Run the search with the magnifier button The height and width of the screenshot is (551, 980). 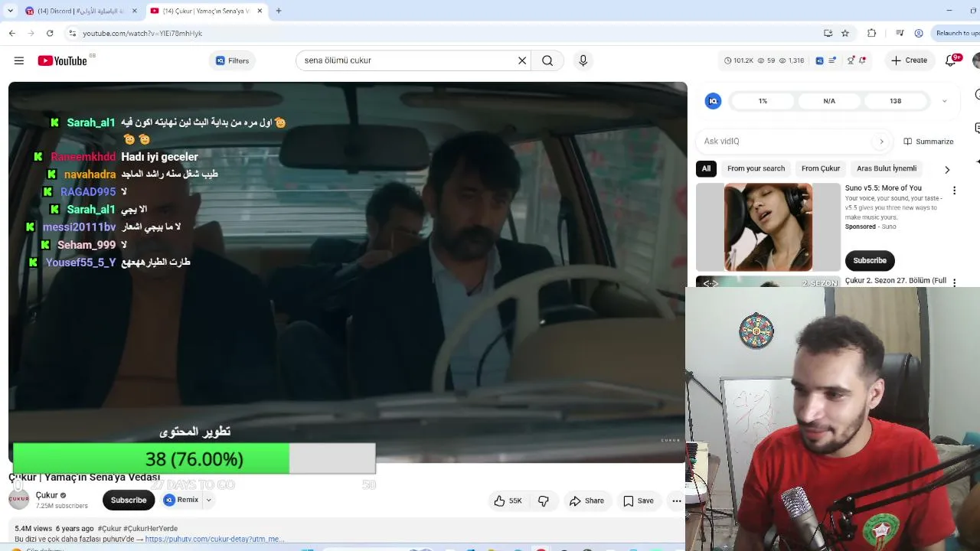pyautogui.click(x=547, y=60)
